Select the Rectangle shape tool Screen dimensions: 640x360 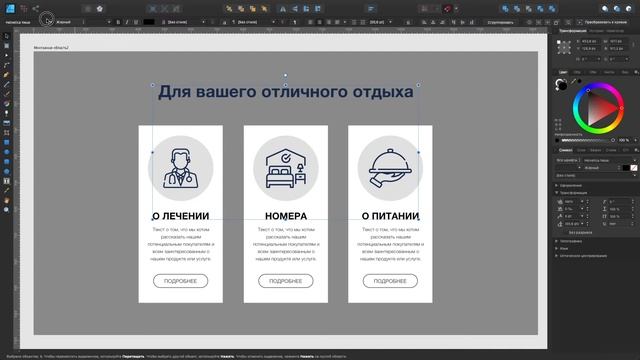pos(6,142)
